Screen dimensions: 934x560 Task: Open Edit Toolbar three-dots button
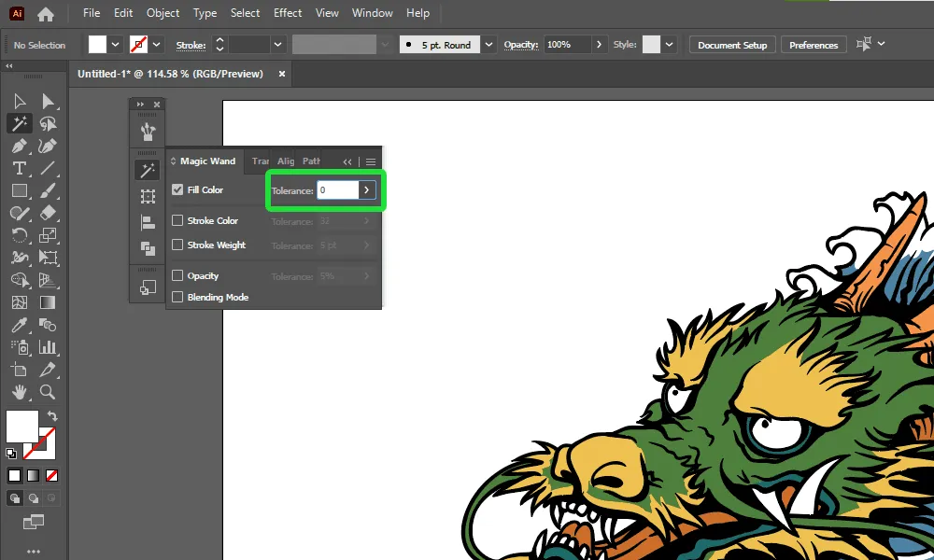[x=34, y=552]
